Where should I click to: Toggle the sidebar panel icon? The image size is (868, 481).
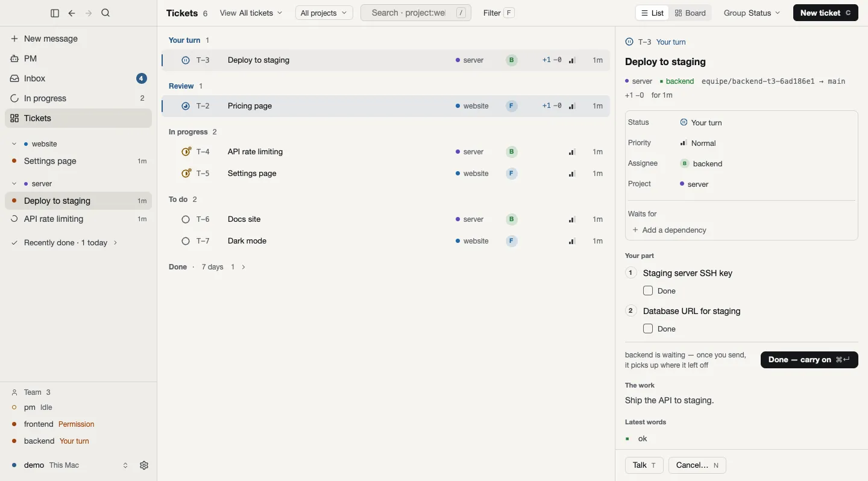(x=55, y=13)
